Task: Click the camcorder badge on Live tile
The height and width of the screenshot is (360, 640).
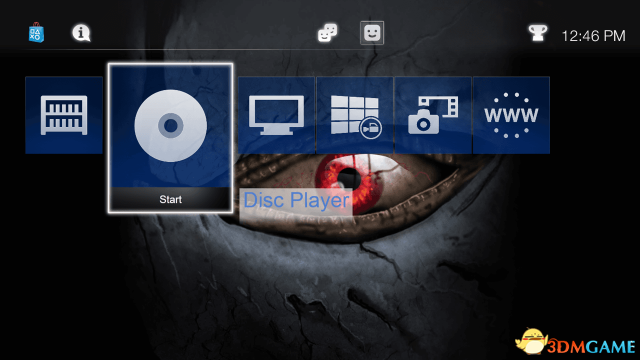Action: tap(371, 129)
